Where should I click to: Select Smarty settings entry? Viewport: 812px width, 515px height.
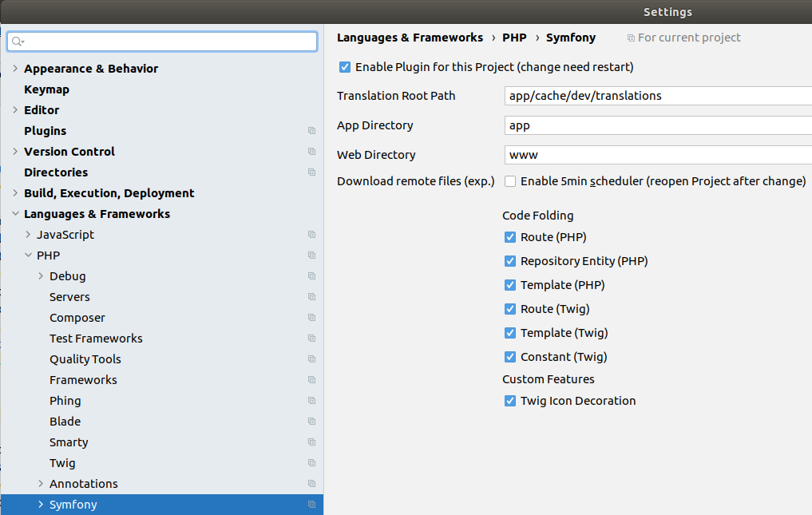tap(69, 442)
